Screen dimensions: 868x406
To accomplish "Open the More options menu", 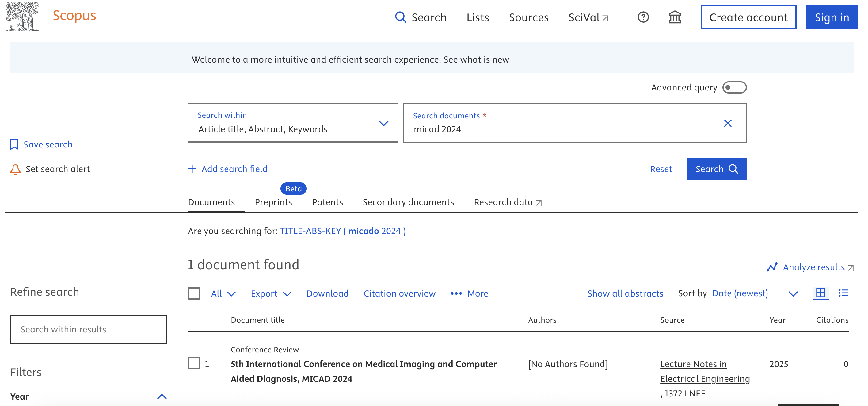I will (x=469, y=293).
